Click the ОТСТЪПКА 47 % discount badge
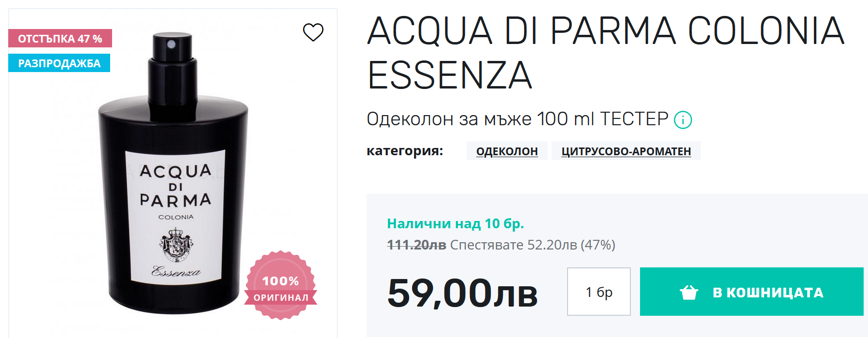This screenshot has width=868, height=338. pyautogui.click(x=60, y=39)
